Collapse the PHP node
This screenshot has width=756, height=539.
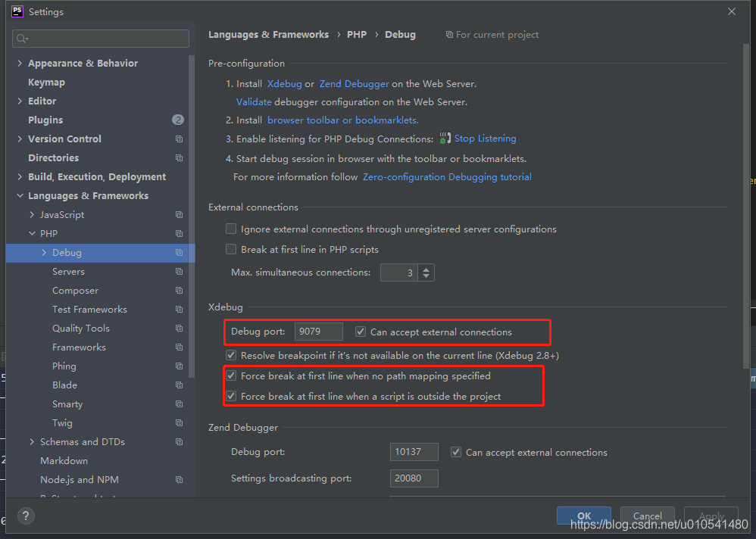tap(32, 234)
